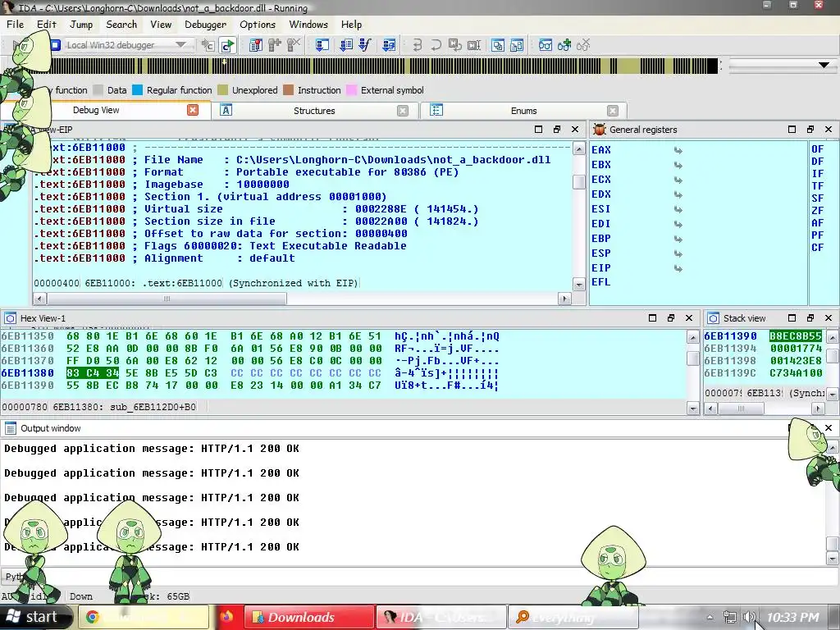
Task: Click the General registers bug icon
Action: pos(600,129)
